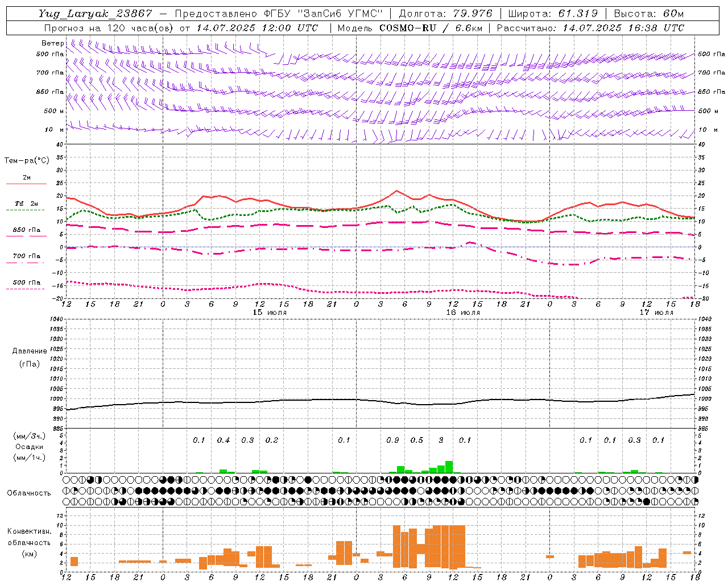
Task: Click the provider text ФГБУ "ЗапСиб УГМС"
Action: pos(323,14)
